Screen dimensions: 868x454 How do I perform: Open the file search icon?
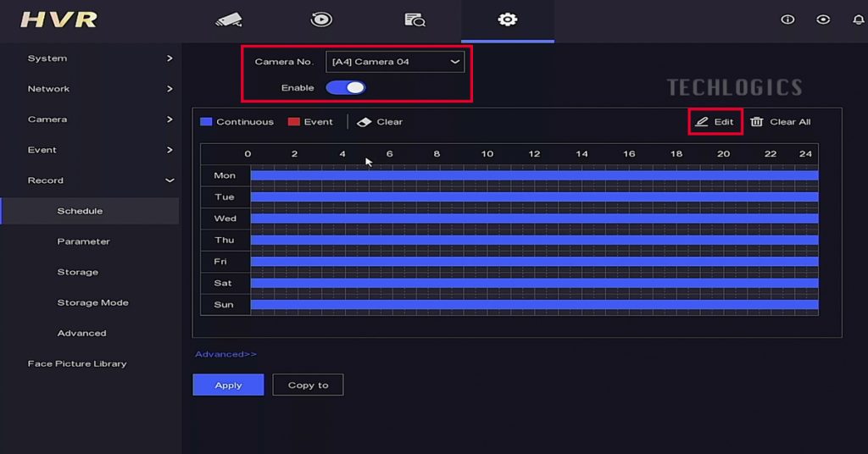point(414,19)
